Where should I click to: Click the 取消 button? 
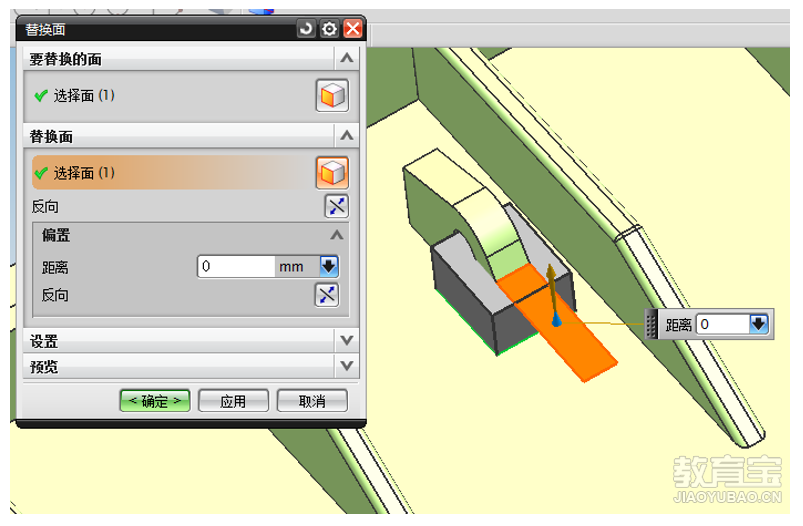click(x=312, y=401)
